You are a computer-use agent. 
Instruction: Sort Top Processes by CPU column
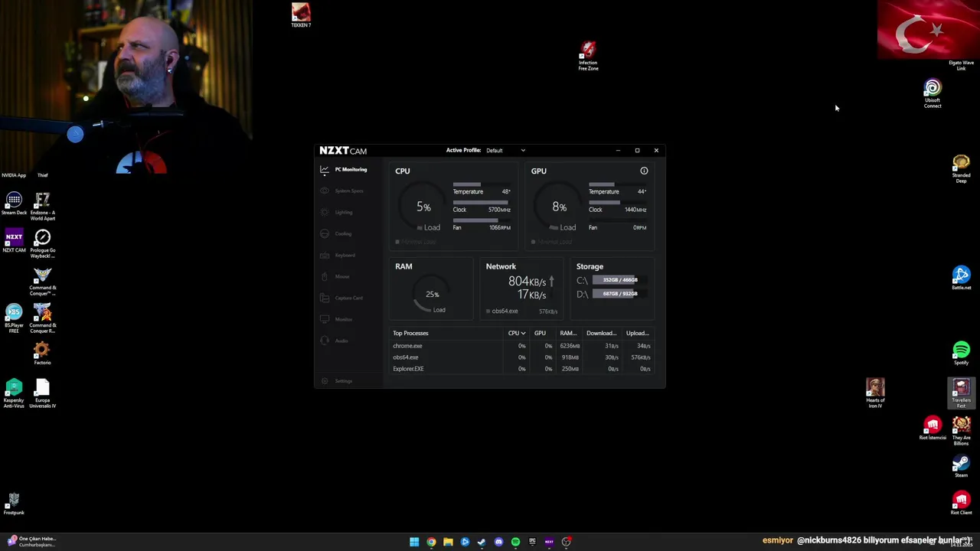517,333
